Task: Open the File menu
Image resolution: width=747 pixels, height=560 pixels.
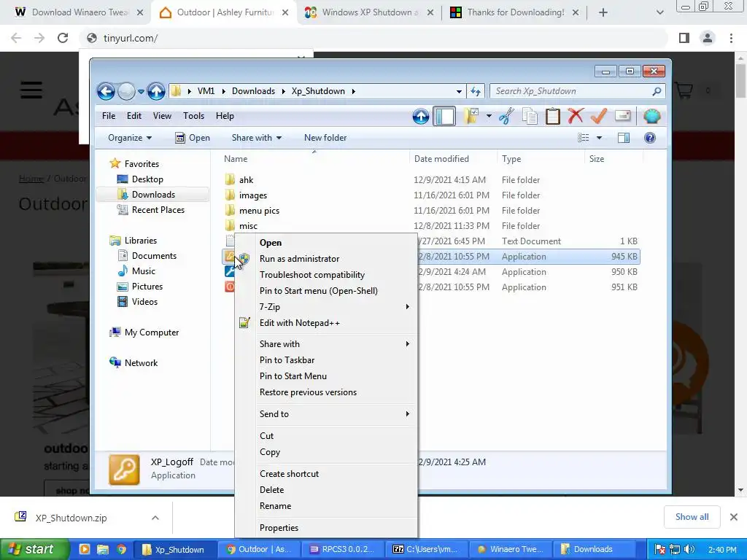Action: click(x=109, y=116)
